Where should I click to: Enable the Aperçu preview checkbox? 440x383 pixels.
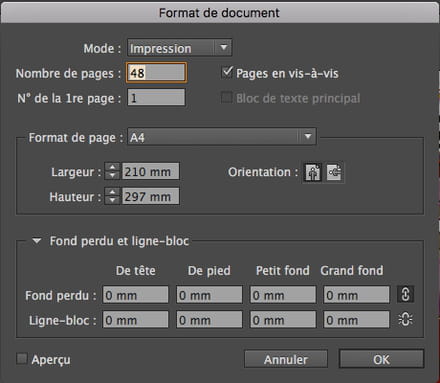tap(22, 359)
